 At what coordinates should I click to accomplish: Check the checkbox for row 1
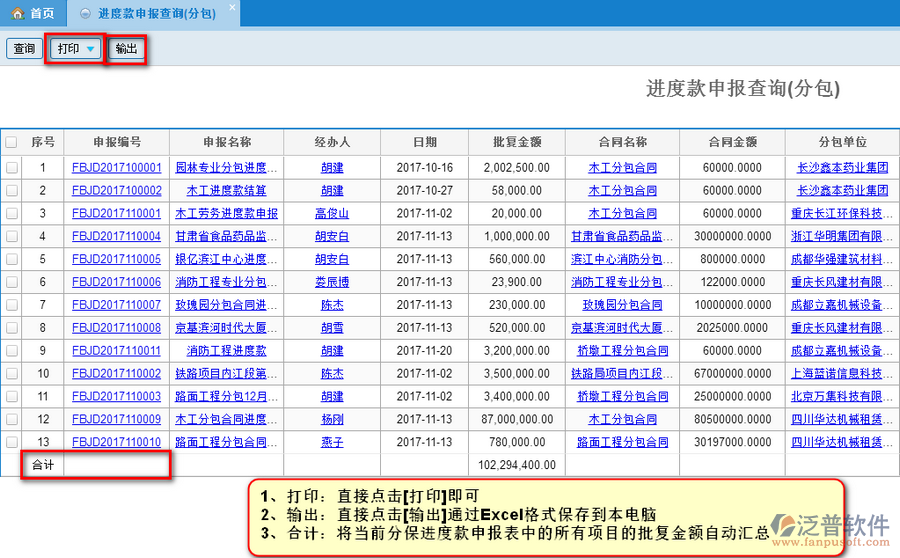11,168
